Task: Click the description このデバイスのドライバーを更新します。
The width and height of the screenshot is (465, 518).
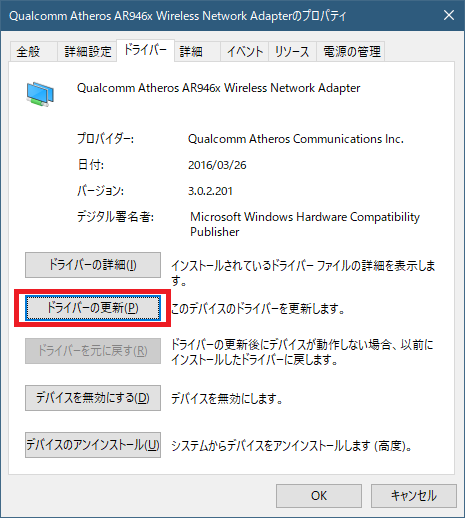Action: (258, 308)
